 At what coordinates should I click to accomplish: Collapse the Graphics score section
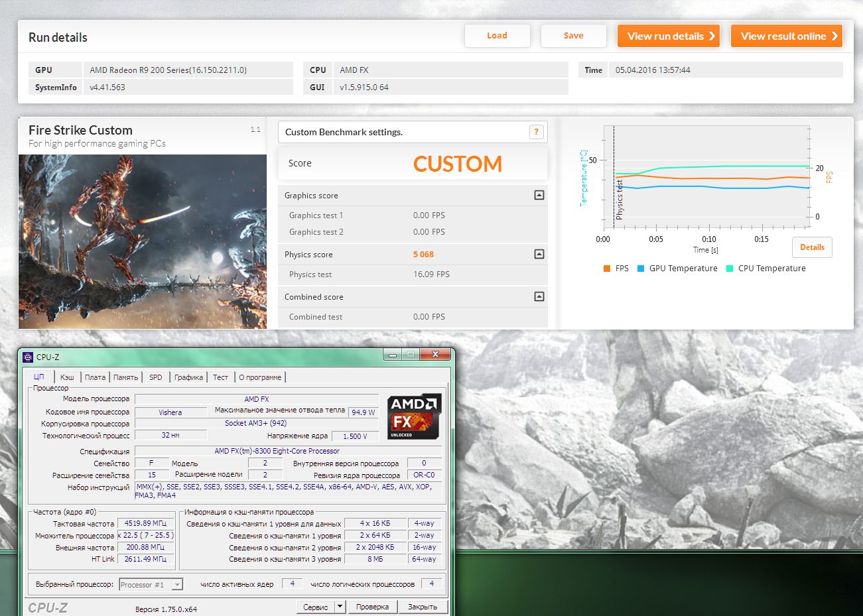tap(539, 195)
